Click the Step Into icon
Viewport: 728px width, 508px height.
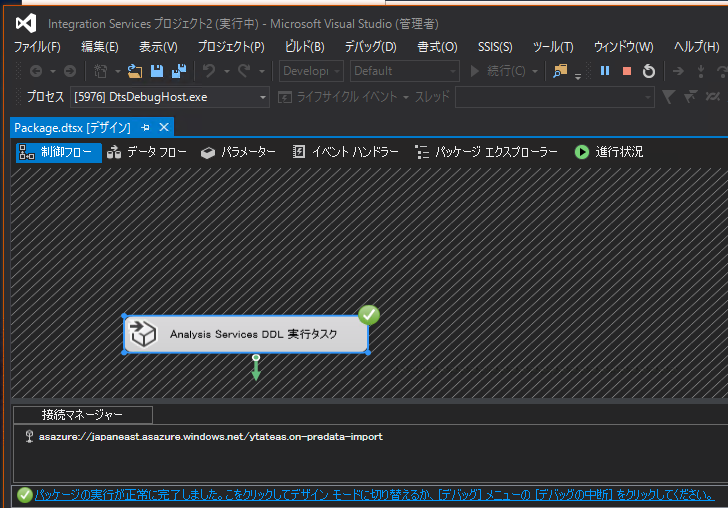(x=701, y=71)
